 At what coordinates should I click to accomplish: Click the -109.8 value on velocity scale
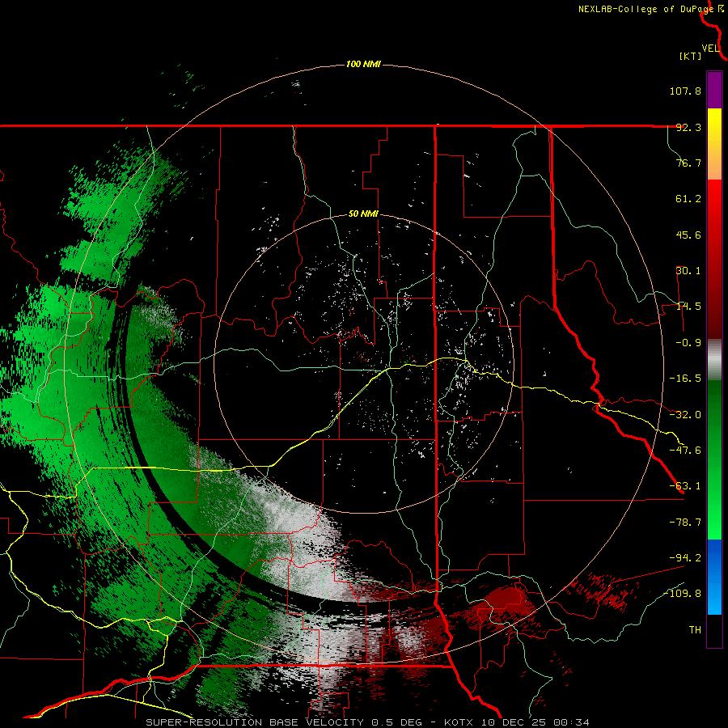coord(683,594)
